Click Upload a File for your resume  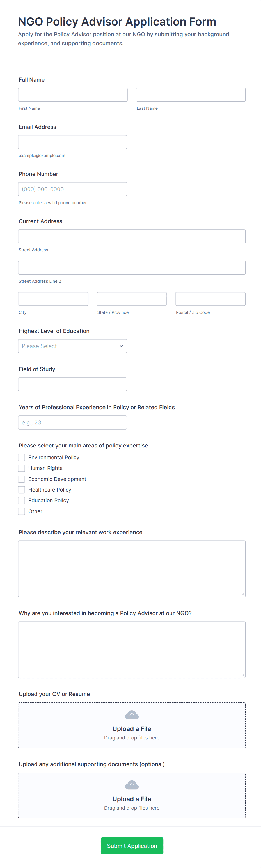(x=132, y=728)
